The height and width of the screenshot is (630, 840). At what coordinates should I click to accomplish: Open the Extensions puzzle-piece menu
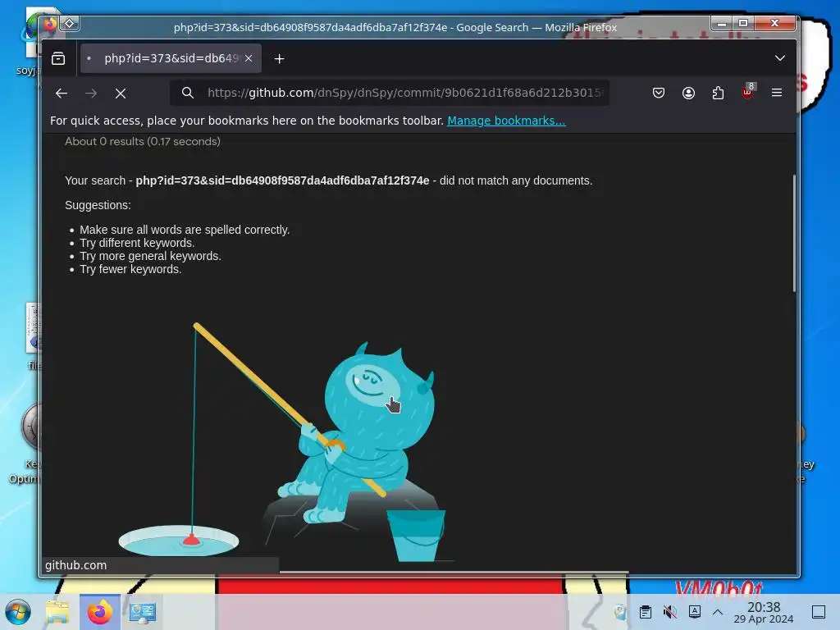(718, 94)
